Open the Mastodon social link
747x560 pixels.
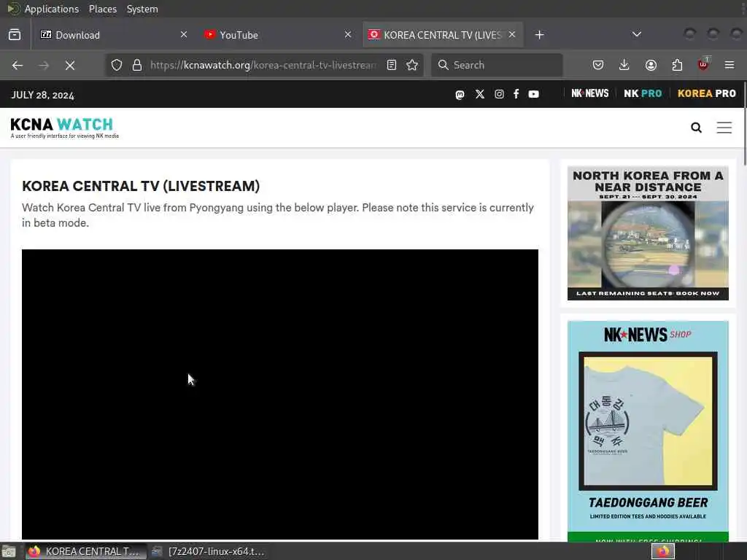click(460, 94)
